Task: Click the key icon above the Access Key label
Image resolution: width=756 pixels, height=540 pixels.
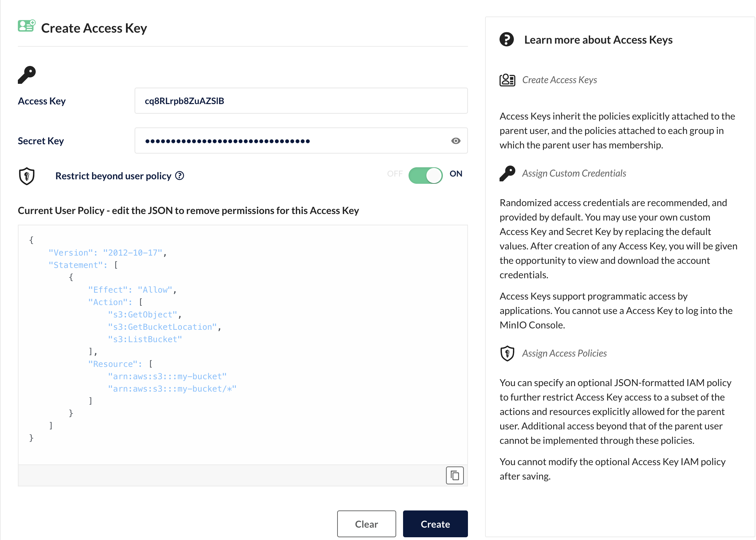Action: click(27, 75)
